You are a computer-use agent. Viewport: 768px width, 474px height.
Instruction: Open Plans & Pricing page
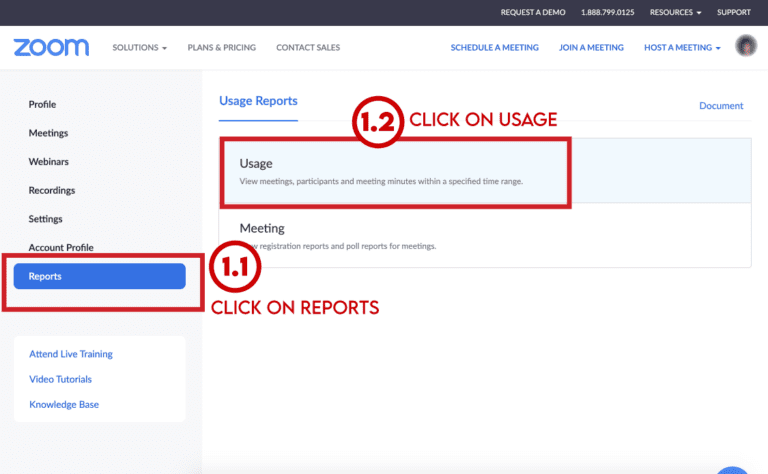[221, 48]
